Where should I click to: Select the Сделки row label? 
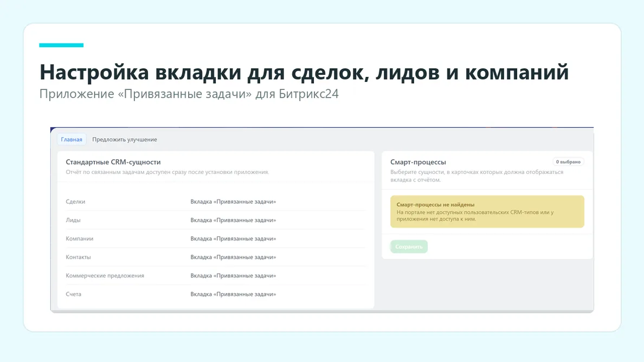click(75, 202)
